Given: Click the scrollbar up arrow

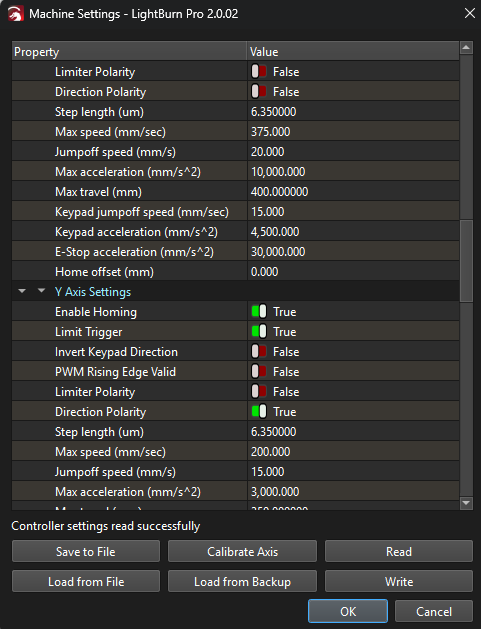Looking at the screenshot, I should [x=466, y=48].
